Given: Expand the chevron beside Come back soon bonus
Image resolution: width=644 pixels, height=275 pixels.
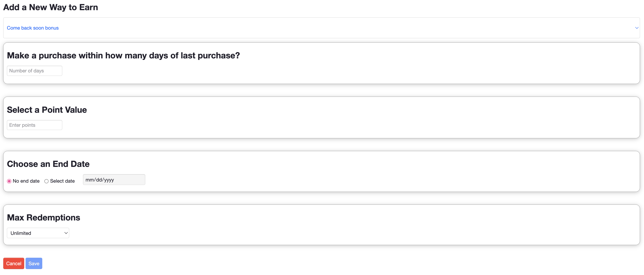Looking at the screenshot, I should click(637, 28).
